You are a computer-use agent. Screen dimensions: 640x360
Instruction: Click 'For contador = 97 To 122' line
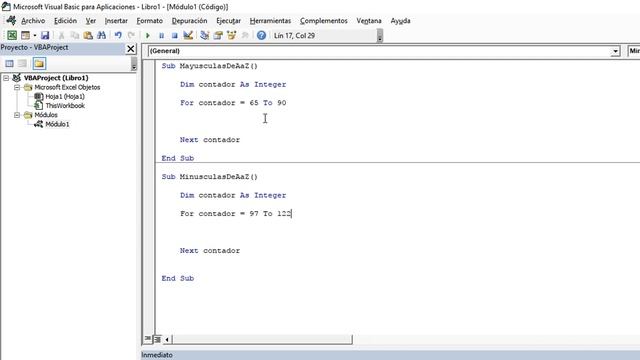236,214
